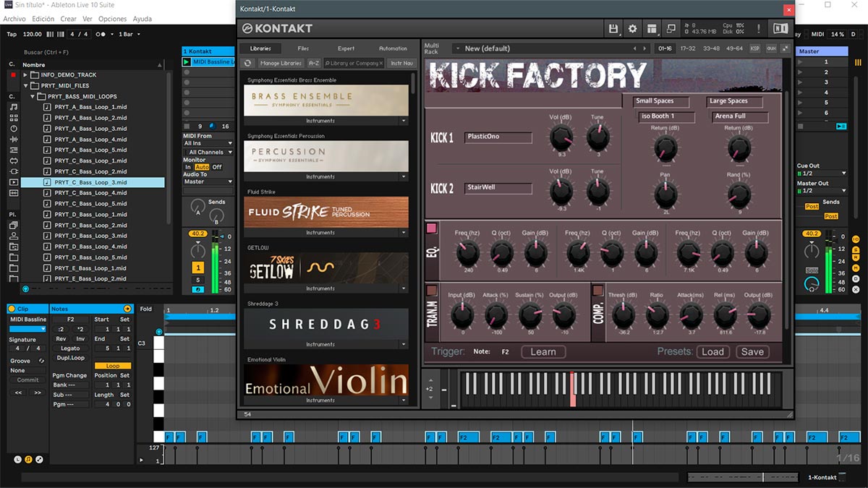Toggle the EQ on/off pink square
Viewport: 868px width, 488px height.
coord(432,228)
